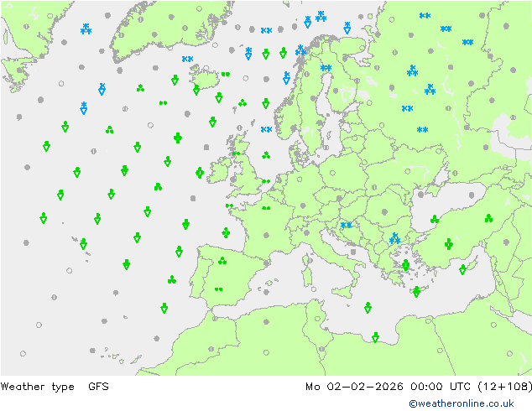This screenshot has height=411, width=532.
Task: Click the green rain symbol on the Black Sea's western shore
Action: pyautogui.click(x=435, y=220)
